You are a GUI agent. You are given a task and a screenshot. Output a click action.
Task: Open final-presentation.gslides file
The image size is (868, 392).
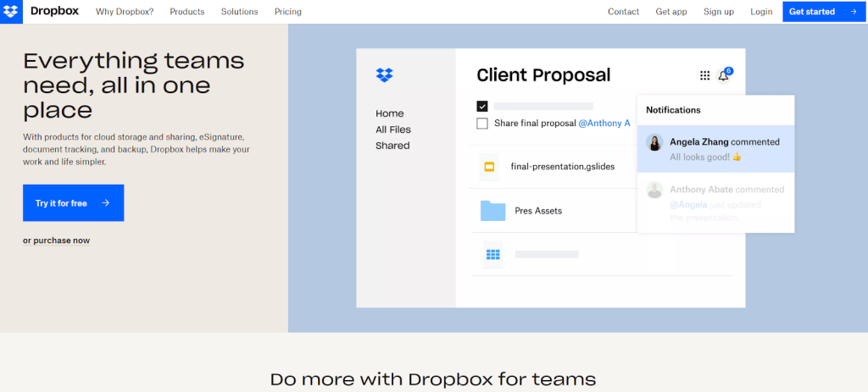point(563,167)
